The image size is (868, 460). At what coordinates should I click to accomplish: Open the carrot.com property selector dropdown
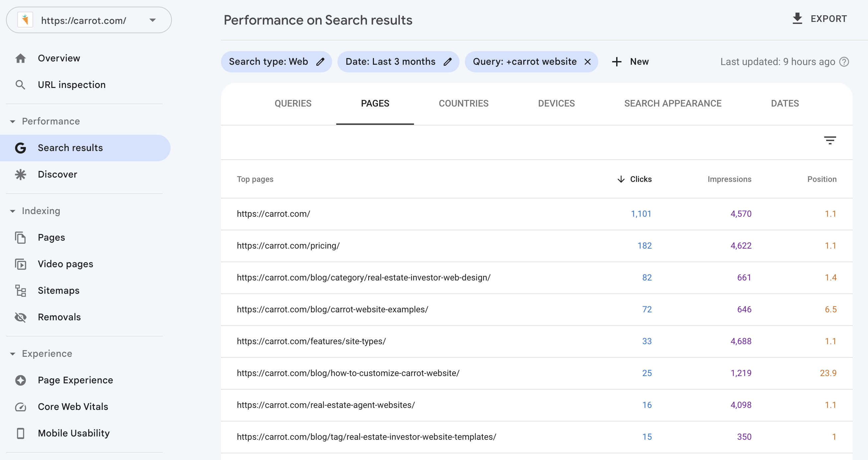pos(89,20)
